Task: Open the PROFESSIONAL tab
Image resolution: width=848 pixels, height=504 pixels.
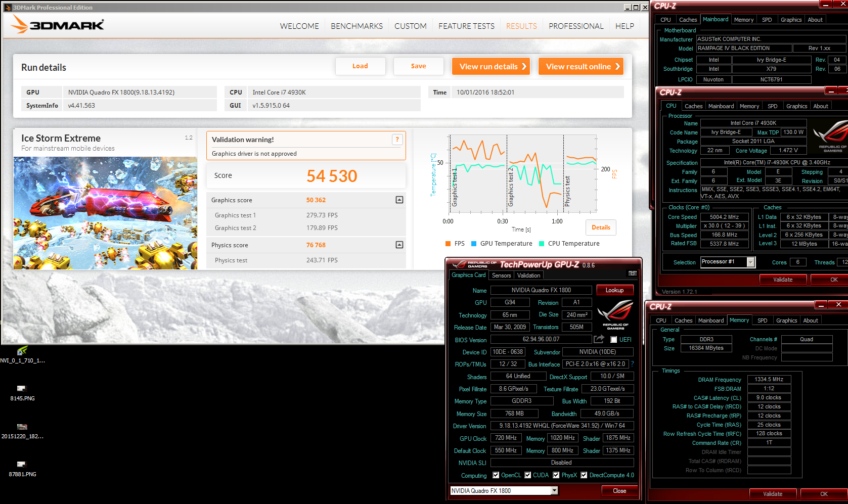Action: [576, 26]
